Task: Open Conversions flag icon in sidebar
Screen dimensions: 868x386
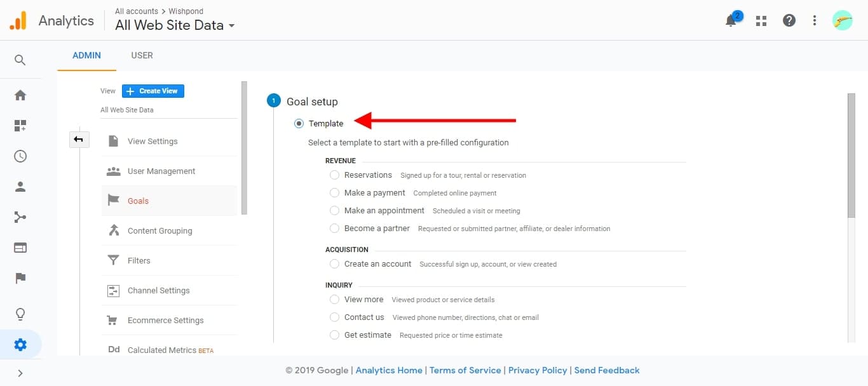Action: 20,278
